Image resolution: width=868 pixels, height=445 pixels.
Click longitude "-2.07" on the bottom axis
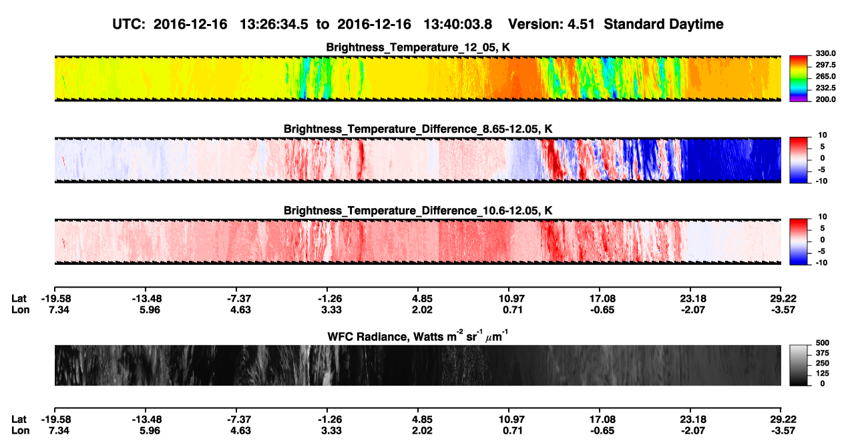690,430
